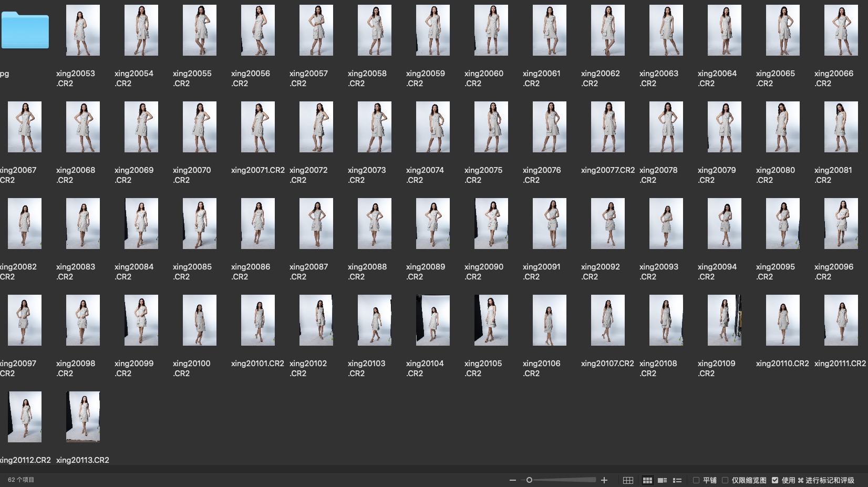This screenshot has height=487, width=868.
Task: Enable the 仅限缩览图 checkbox
Action: pos(725,480)
